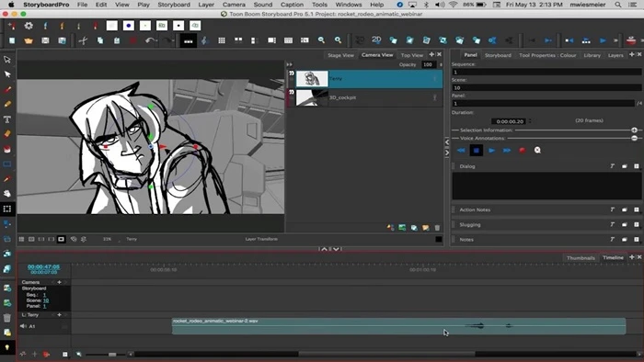Image resolution: width=644 pixels, height=362 pixels.
Task: Open the Caption menu
Action: [x=292, y=5]
